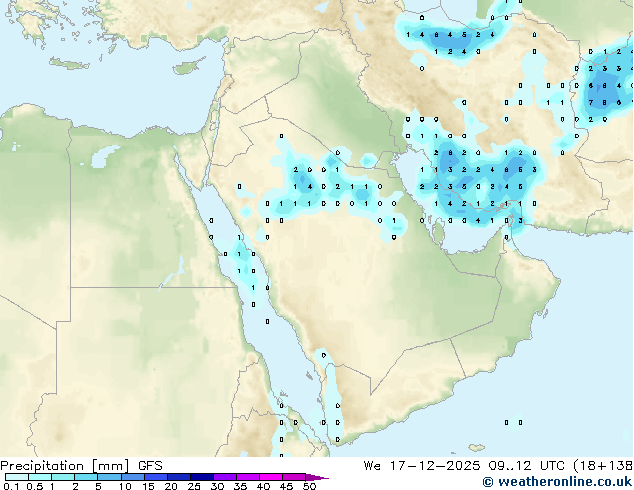Click the '(18+138' forecast run text
Screen dimensions: 634x490
603,466
